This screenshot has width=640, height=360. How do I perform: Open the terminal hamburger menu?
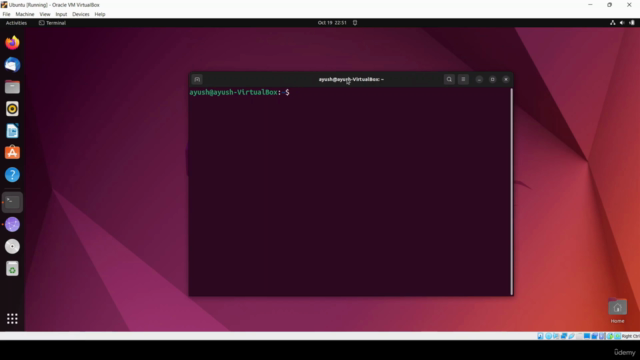pyautogui.click(x=463, y=79)
